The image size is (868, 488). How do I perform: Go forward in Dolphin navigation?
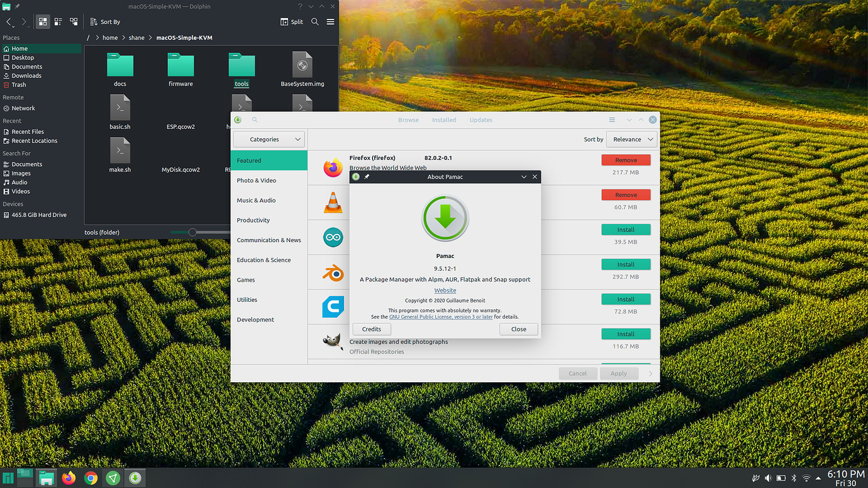(24, 21)
